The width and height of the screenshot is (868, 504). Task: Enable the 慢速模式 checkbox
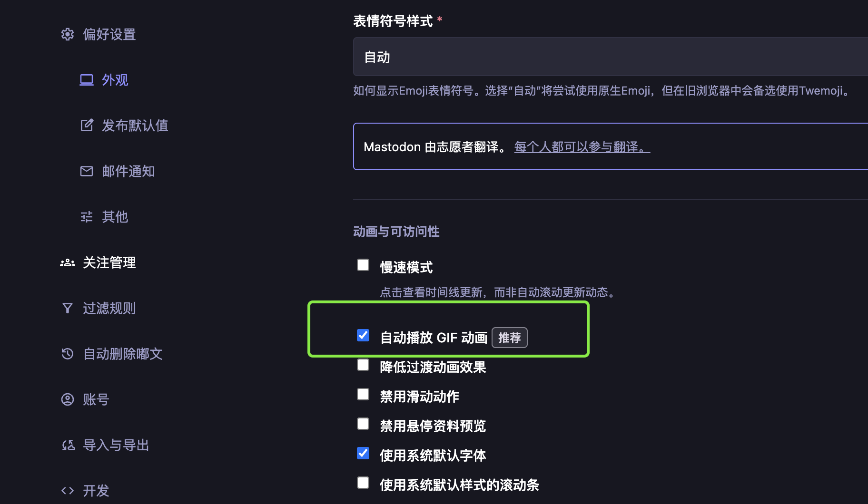[363, 265]
